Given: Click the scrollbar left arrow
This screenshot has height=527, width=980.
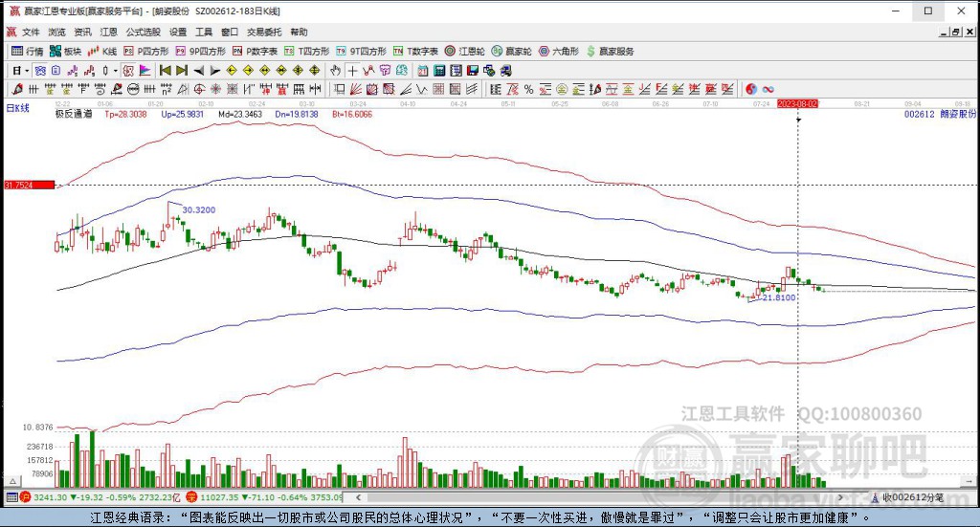Looking at the screenshot, I should pos(358,497).
